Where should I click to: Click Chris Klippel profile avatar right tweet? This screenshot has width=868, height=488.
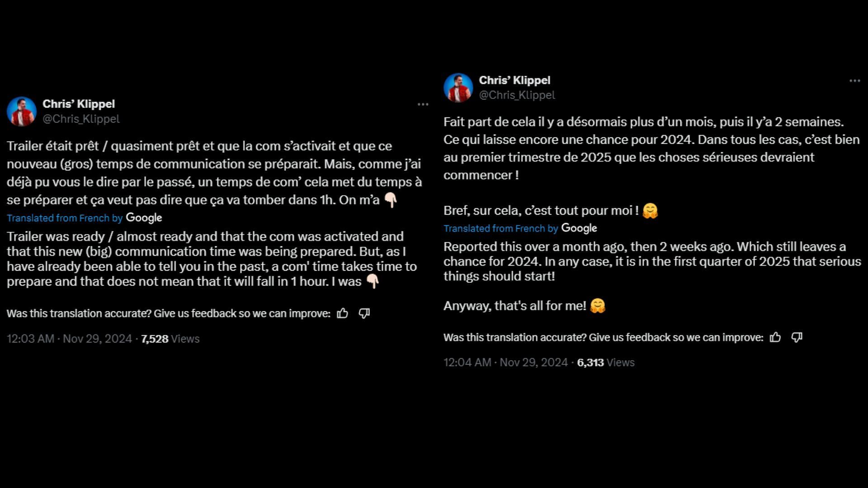click(458, 88)
